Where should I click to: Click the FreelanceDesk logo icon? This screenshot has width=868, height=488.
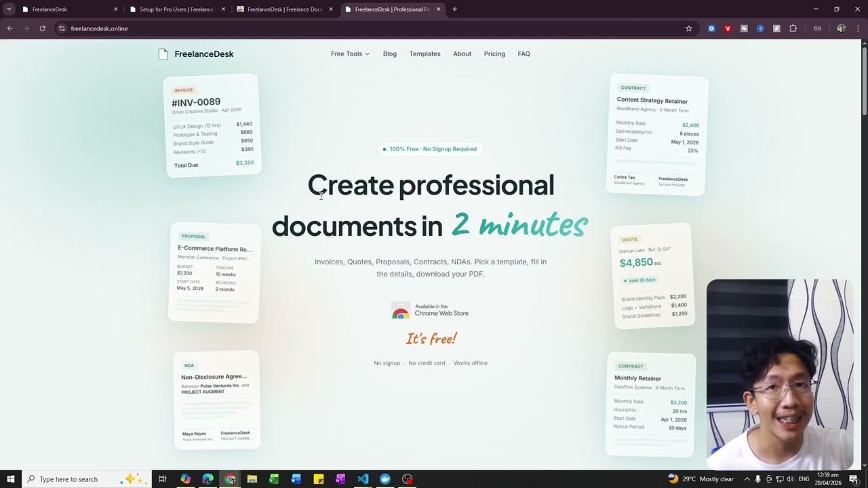pyautogui.click(x=163, y=54)
